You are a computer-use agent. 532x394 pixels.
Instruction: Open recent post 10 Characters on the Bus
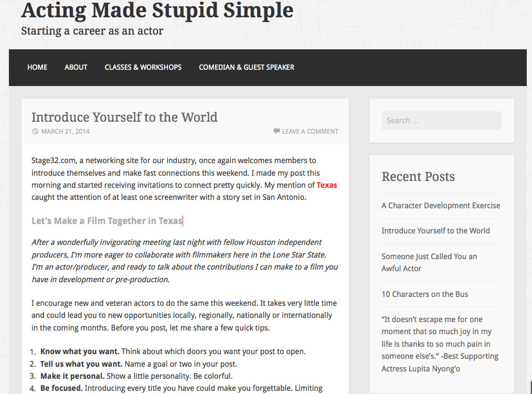pos(425,294)
